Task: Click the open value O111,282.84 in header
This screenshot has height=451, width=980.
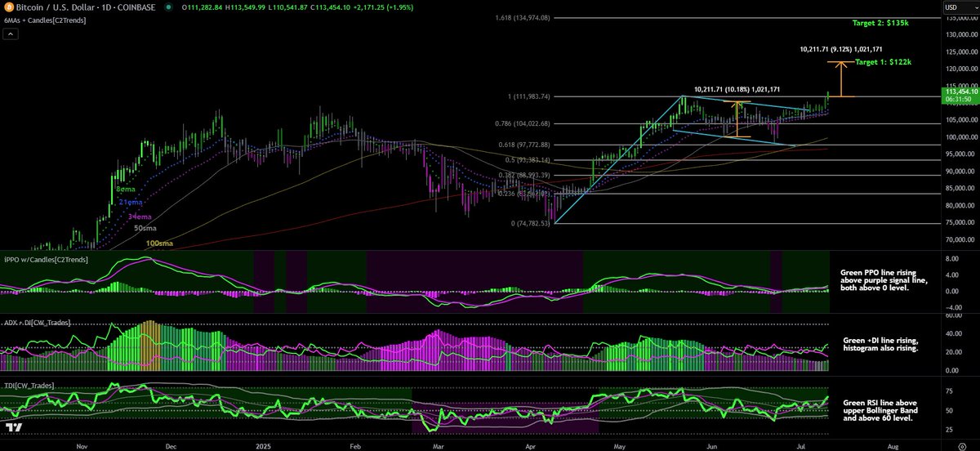Action: click(203, 7)
